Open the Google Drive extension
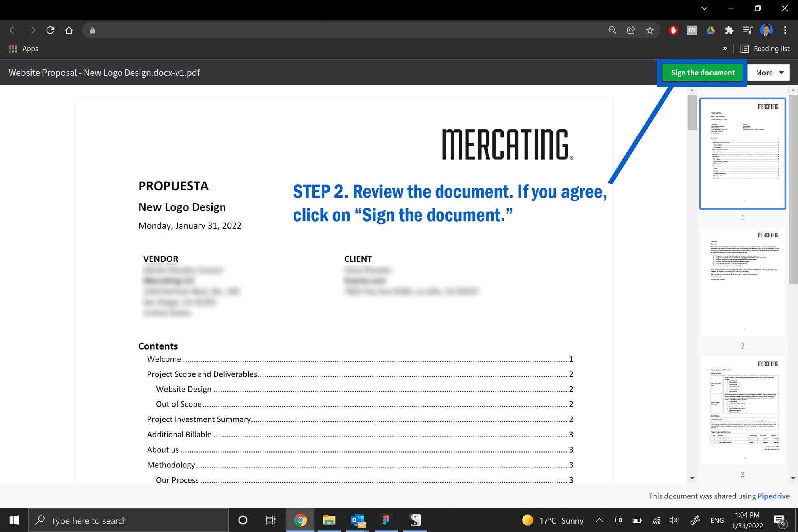Screen dimensions: 798x532 point(711,30)
